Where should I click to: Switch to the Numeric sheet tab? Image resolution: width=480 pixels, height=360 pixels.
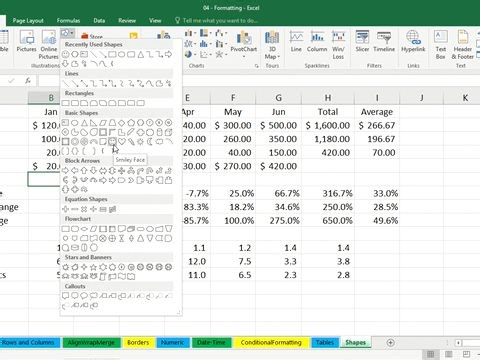click(x=173, y=343)
